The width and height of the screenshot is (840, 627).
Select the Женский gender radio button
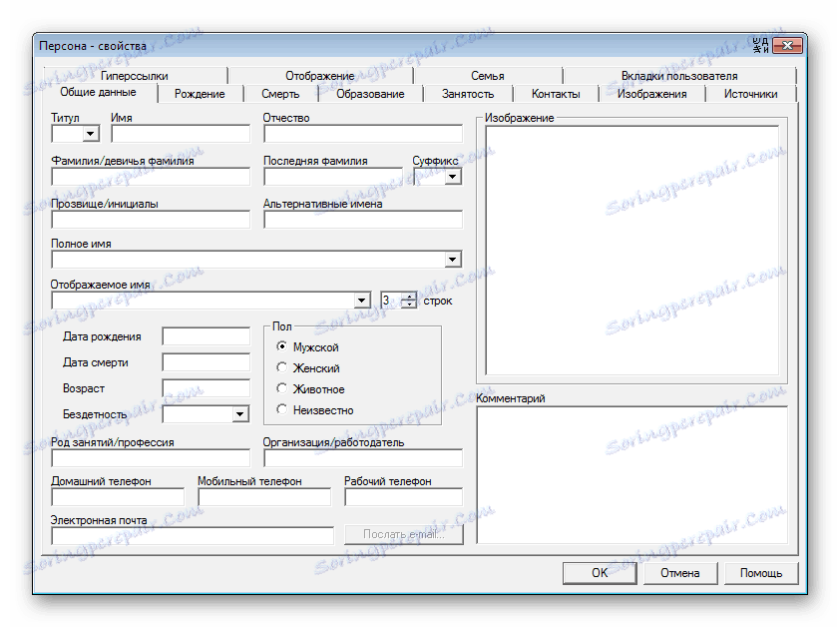[281, 367]
